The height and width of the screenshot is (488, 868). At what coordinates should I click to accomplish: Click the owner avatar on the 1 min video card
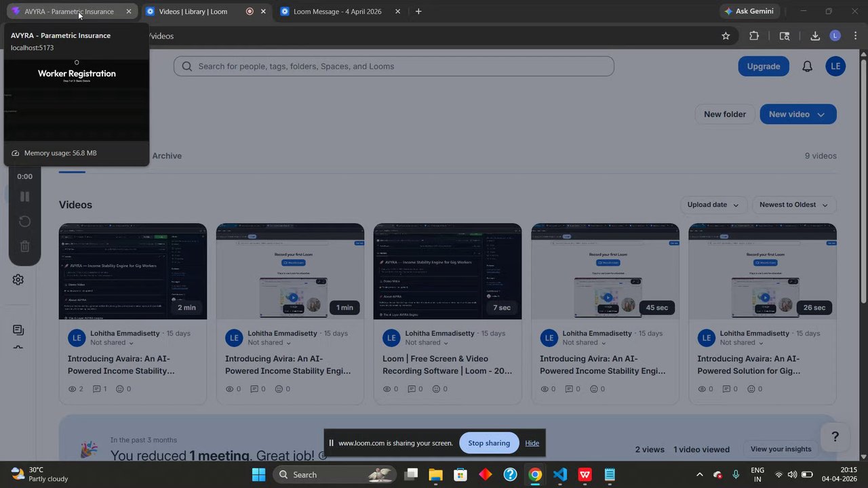pyautogui.click(x=234, y=338)
